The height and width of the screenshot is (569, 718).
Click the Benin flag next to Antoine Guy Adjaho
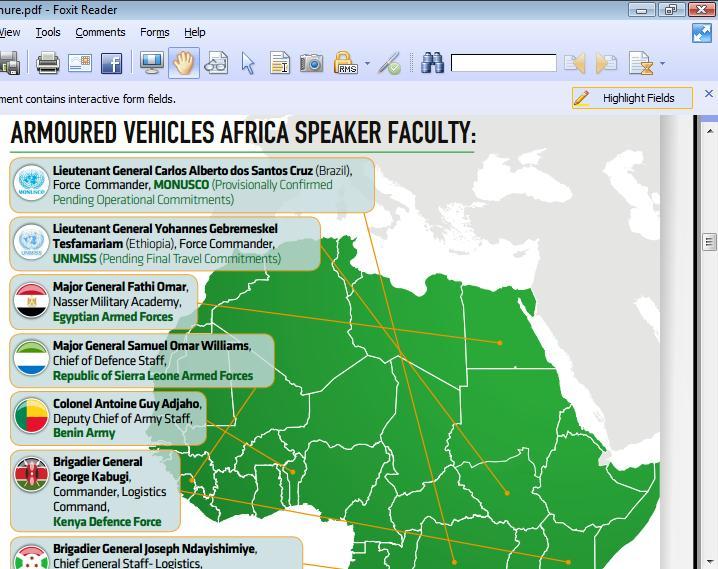click(31, 416)
